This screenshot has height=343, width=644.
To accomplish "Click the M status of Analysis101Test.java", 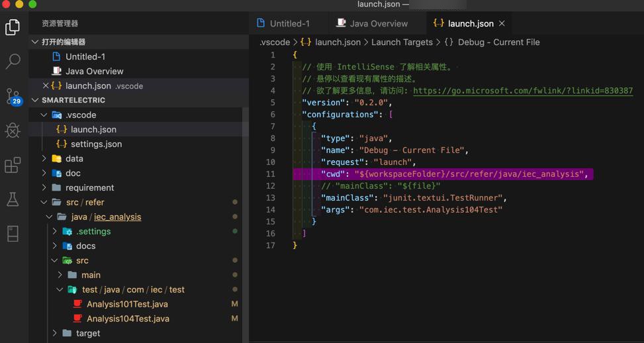I will tap(234, 305).
